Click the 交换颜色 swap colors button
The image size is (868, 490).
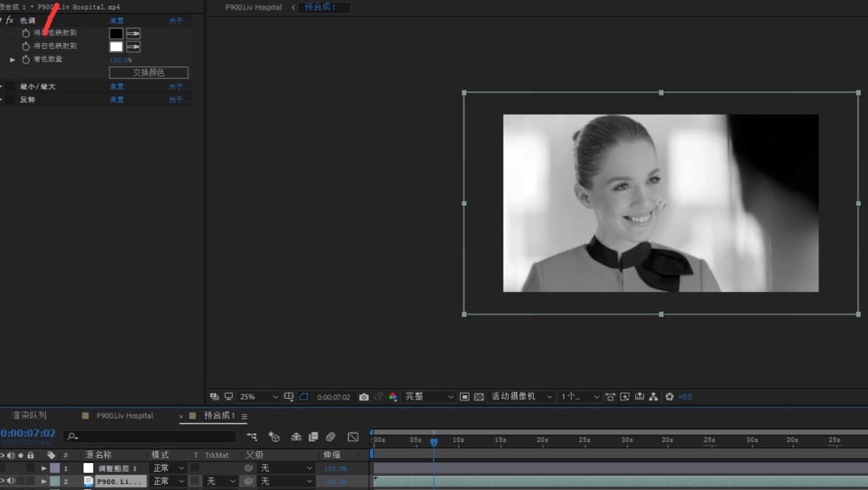148,73
